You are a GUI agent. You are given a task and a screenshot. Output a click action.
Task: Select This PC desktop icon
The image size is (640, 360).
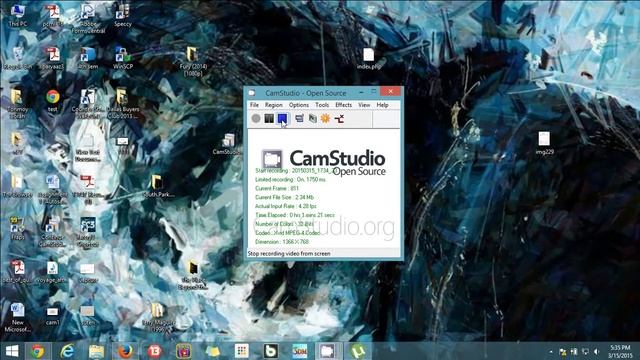[x=18, y=16]
